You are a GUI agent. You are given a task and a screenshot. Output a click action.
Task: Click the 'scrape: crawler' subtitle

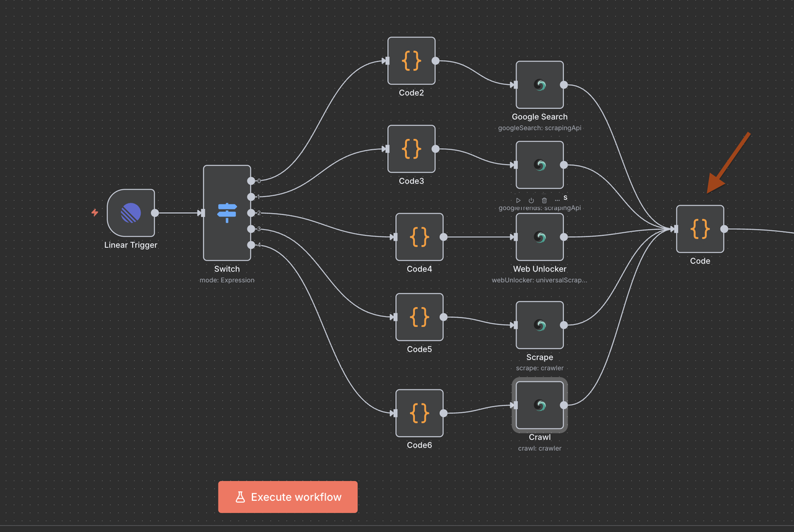point(540,368)
